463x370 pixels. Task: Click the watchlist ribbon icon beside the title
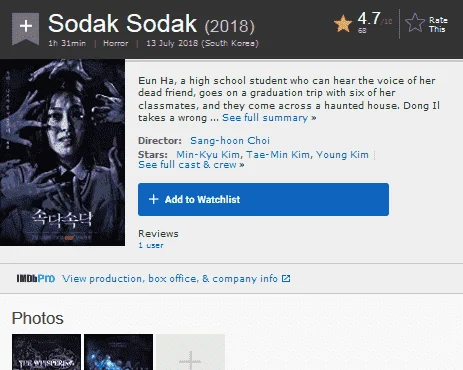coord(25,28)
